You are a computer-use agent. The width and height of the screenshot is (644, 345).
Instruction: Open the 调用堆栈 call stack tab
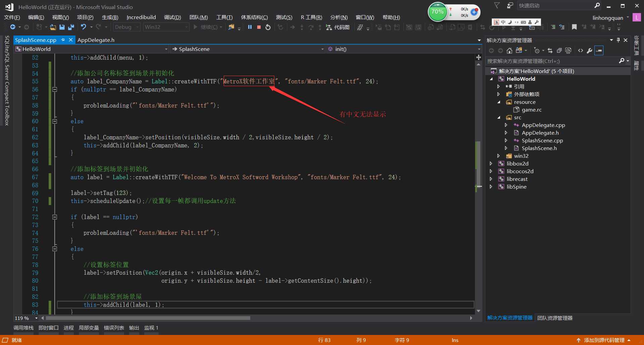click(x=23, y=328)
